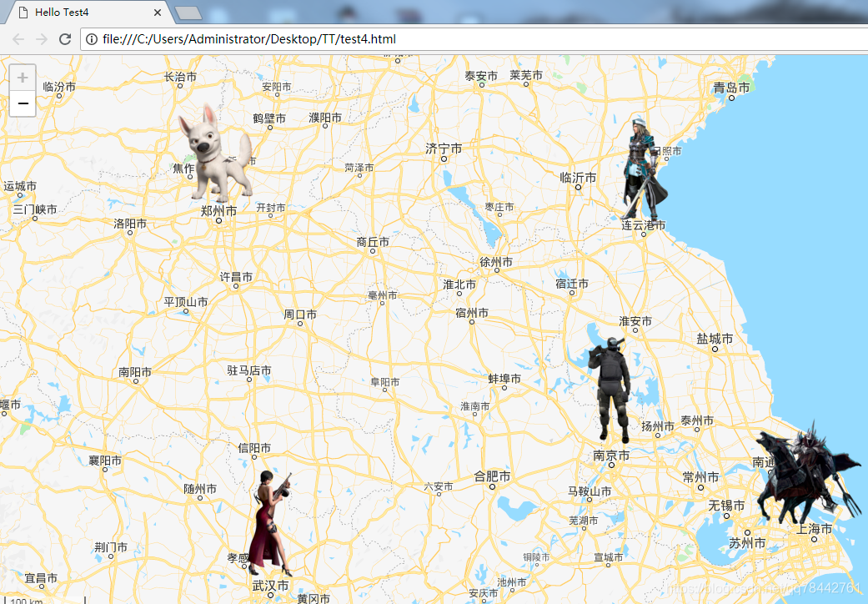Click the 黄冈市 city label
This screenshot has height=604, width=868.
point(314,598)
